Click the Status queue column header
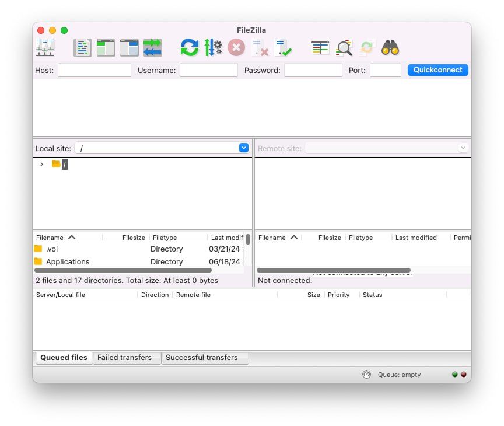 pyautogui.click(x=403, y=295)
